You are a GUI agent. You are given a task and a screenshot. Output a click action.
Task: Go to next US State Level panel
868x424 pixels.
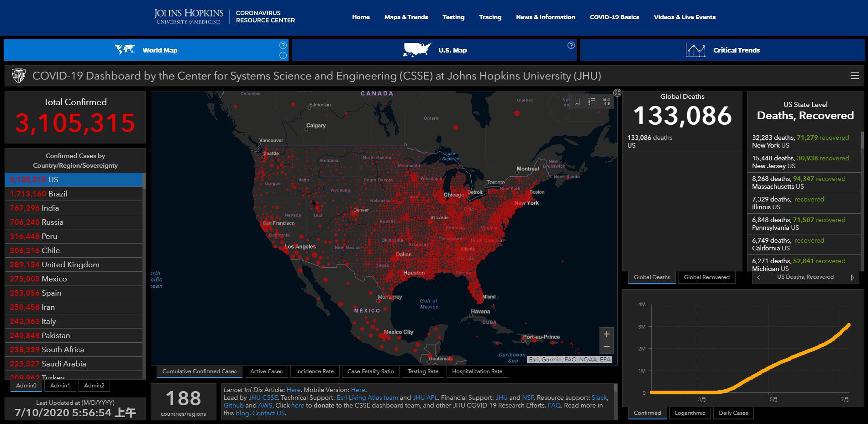point(852,277)
